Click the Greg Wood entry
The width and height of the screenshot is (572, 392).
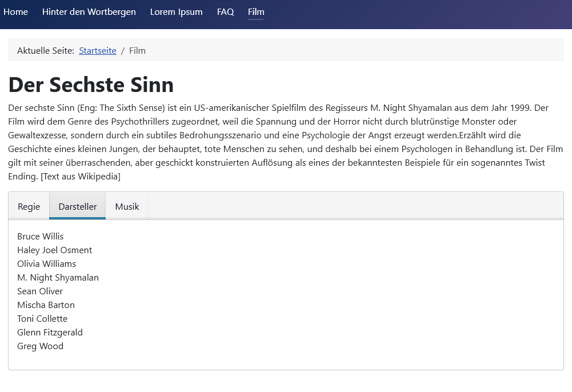pos(40,346)
